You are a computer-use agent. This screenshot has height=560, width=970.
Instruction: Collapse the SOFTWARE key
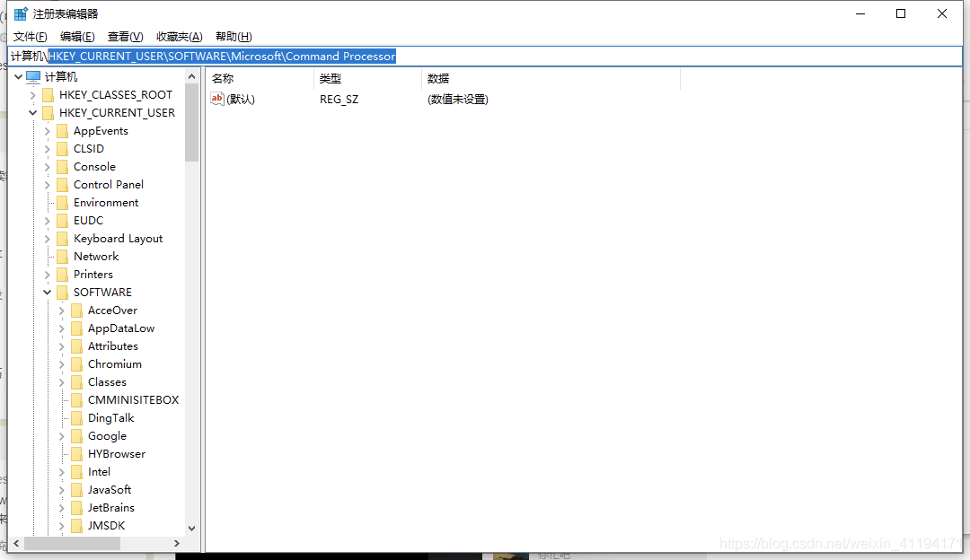click(47, 293)
